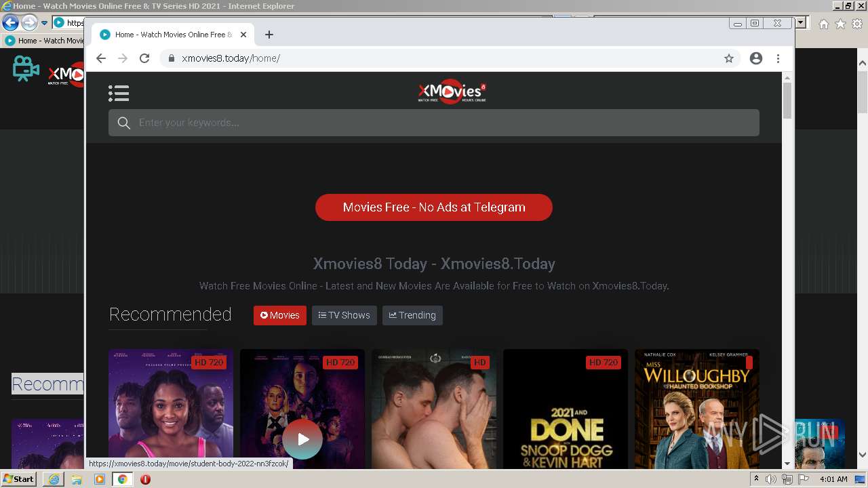Click the XMovies8 logo in page header
Viewport: 868px width, 488px height.
452,92
